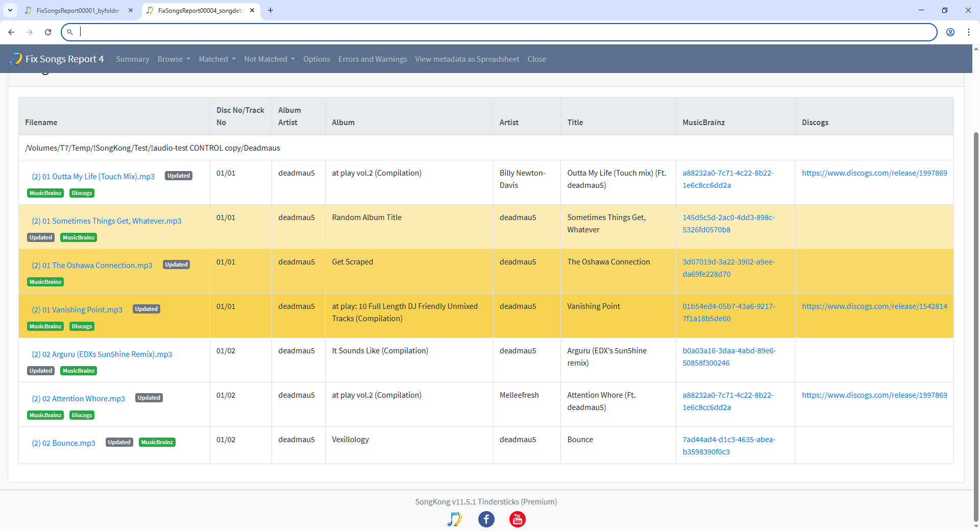Open file 01 Sometimes Things Get, Whatever.mp3

(107, 221)
